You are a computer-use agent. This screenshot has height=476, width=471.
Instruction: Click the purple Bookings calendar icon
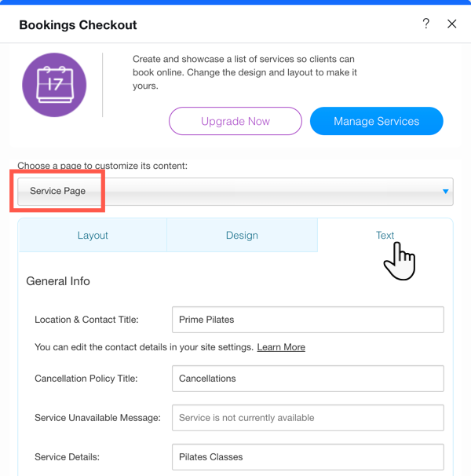point(54,86)
